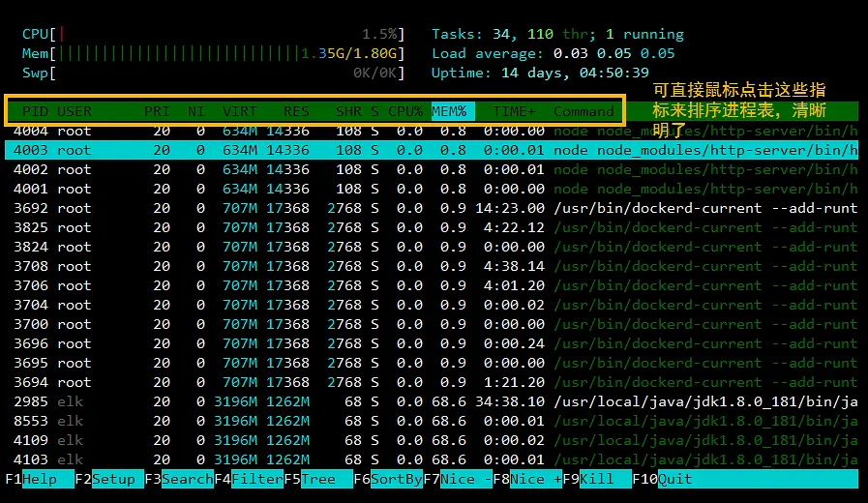Open F2 Setup menu
Image resolution: width=868 pixels, height=503 pixels.
112,479
